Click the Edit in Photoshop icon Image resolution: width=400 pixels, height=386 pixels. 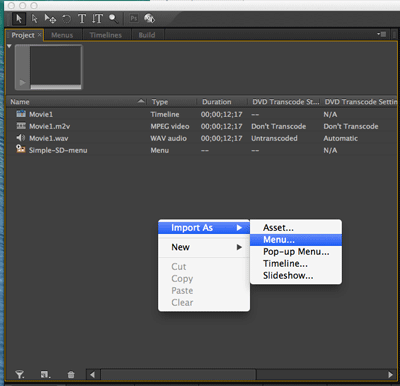[x=134, y=19]
